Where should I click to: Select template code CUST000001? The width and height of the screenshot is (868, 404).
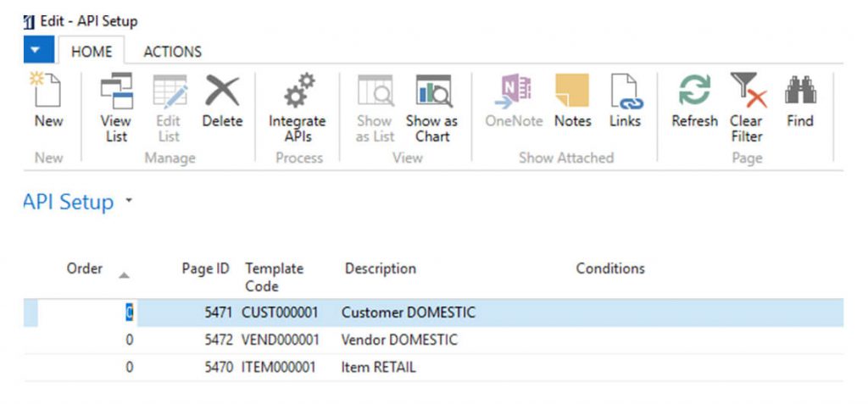tap(280, 313)
